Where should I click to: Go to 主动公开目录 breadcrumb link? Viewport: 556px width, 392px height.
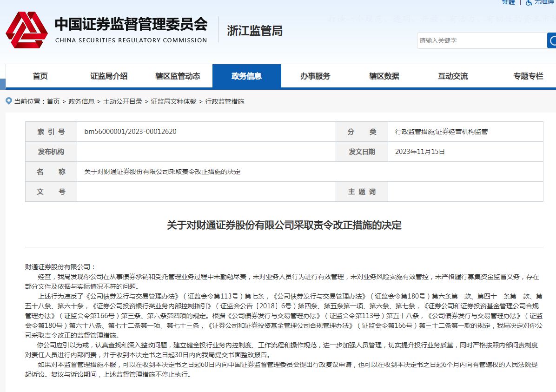pyautogui.click(x=123, y=101)
